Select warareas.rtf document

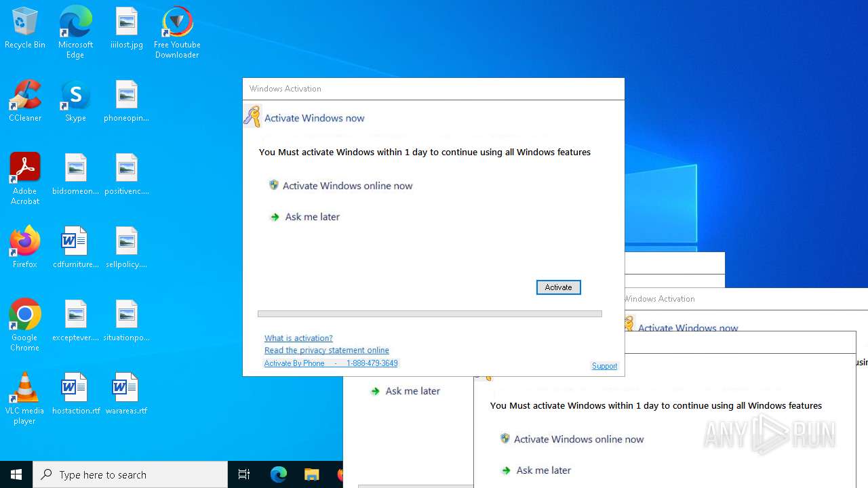[x=127, y=394]
